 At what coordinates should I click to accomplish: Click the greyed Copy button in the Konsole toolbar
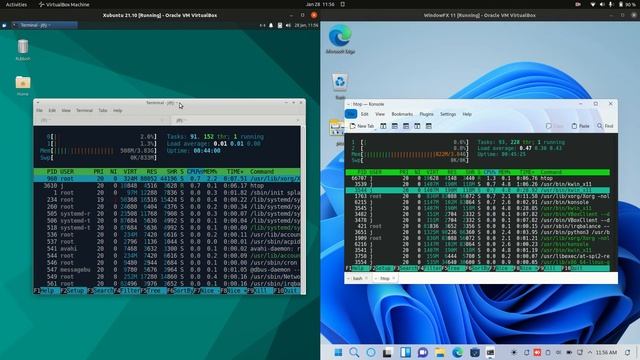556,126
